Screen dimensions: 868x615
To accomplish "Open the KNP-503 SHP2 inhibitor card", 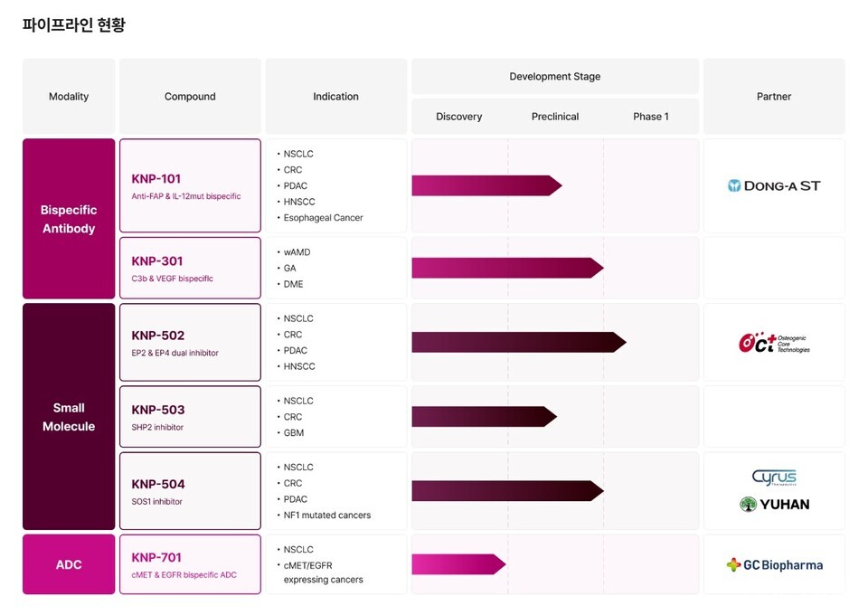I will [190, 417].
